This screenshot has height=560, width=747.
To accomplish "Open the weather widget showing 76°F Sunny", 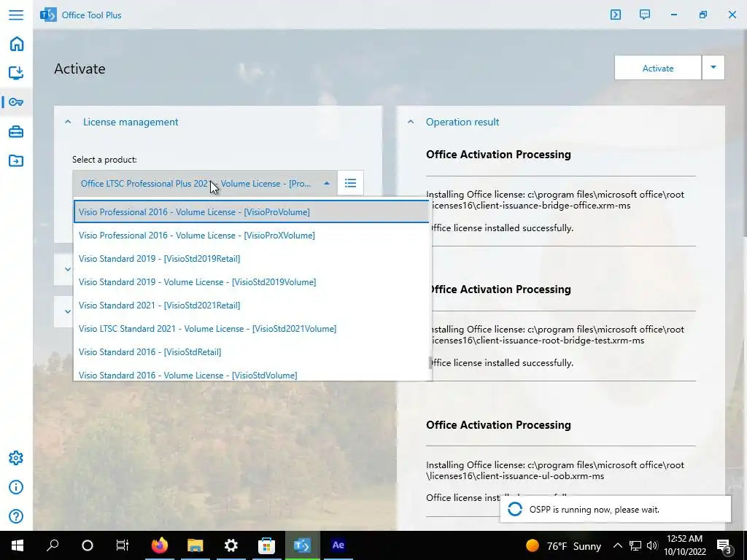I will click(564, 545).
